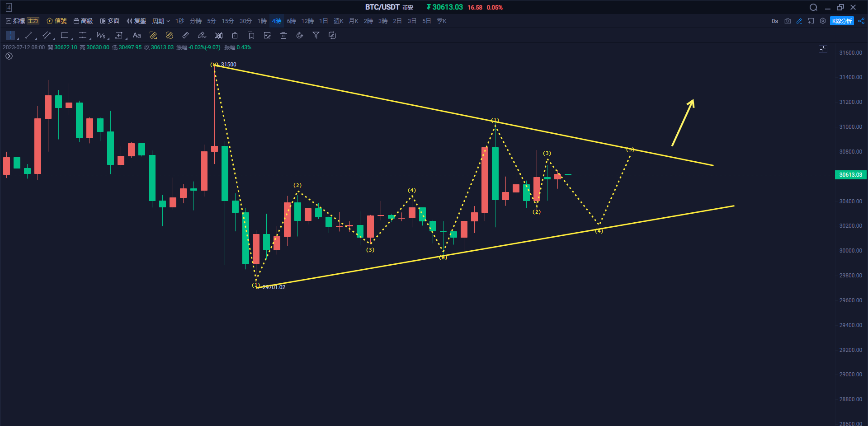Select the Aa text annotation tool

tap(137, 35)
